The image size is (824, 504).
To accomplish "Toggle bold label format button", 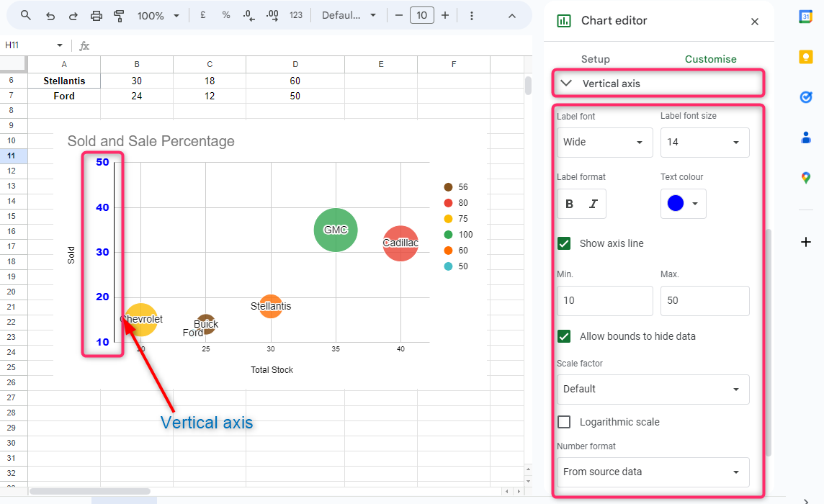I will (570, 204).
